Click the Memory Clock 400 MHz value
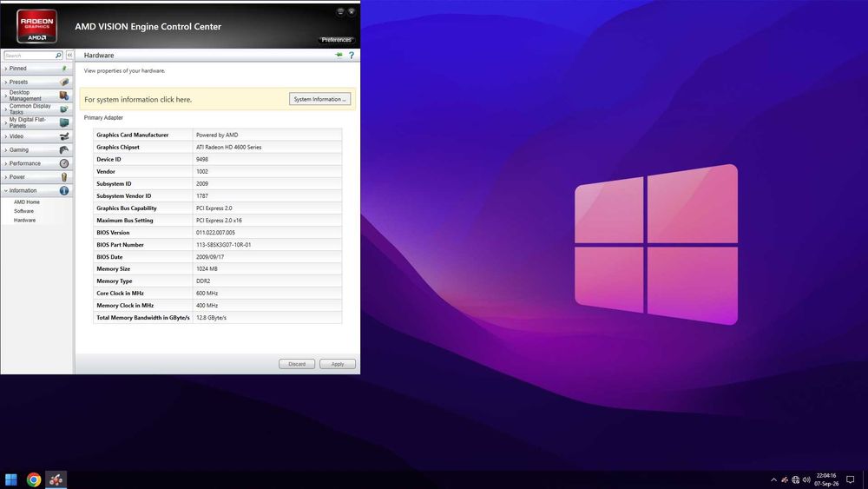This screenshot has width=868, height=489. [207, 306]
